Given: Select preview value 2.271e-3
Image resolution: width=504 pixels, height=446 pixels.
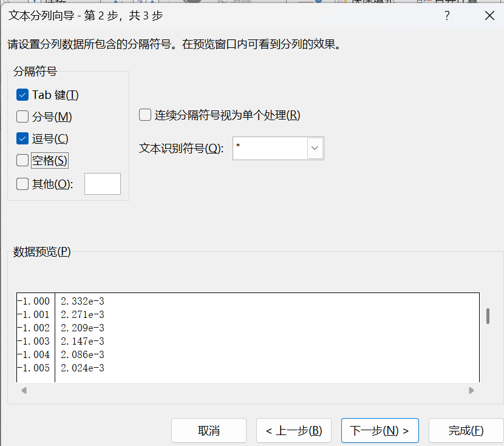Looking at the screenshot, I should (83, 315).
